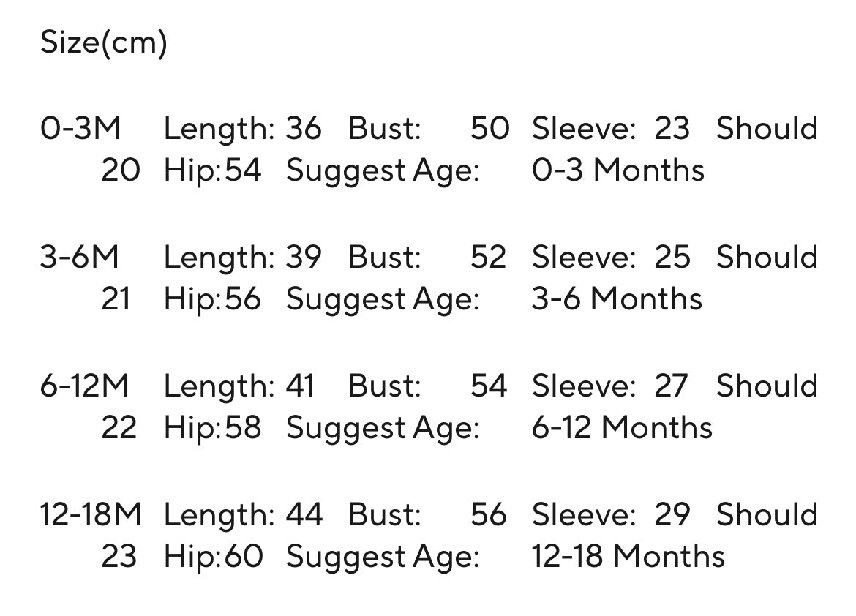Image resolution: width=856 pixels, height=616 pixels.
Task: Click the "0-3M" size label
Action: coord(80,129)
